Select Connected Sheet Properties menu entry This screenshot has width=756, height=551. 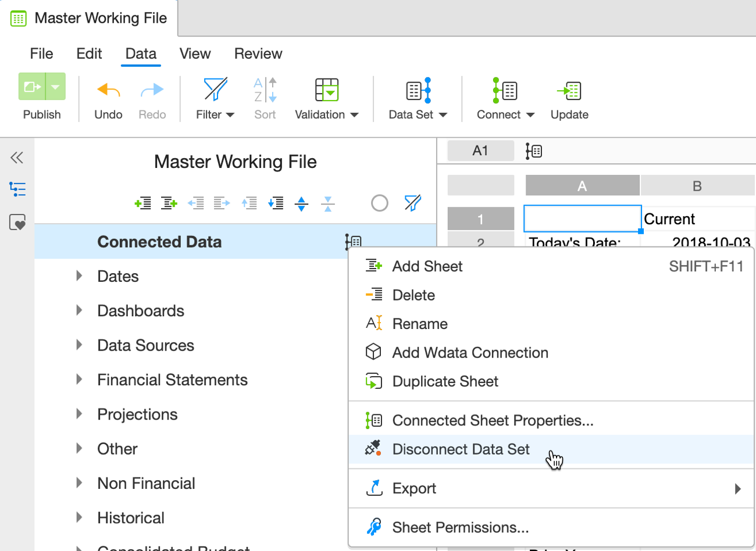point(493,420)
